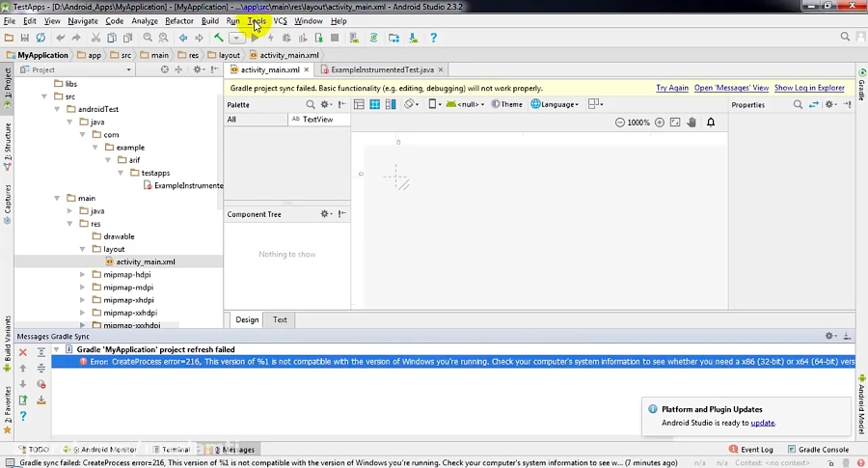Screen dimensions: 868x468
Task: Click the blue help icon in Messages panel
Action: tap(23, 416)
